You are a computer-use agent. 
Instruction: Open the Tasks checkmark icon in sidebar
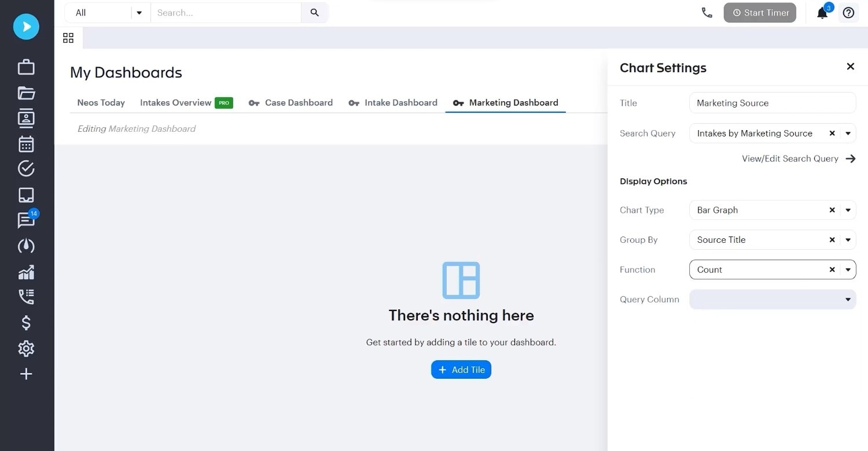click(x=26, y=168)
